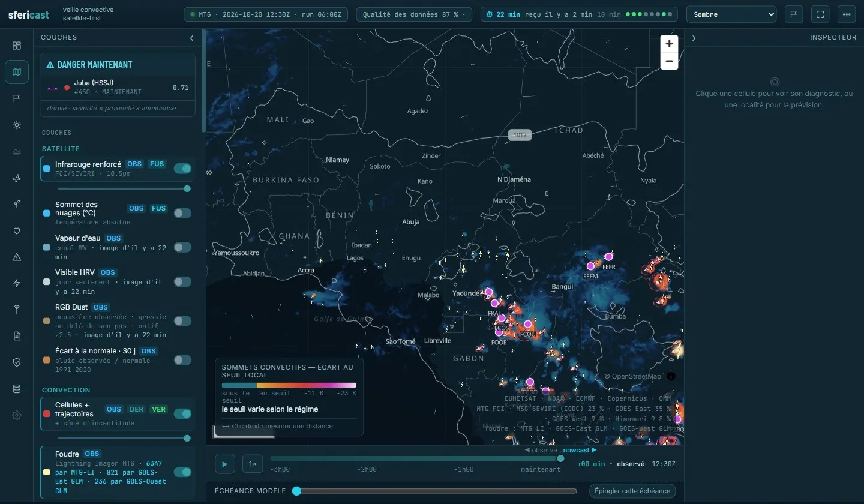Open Qualité des données 87 % pill
864x504 pixels.
point(415,14)
